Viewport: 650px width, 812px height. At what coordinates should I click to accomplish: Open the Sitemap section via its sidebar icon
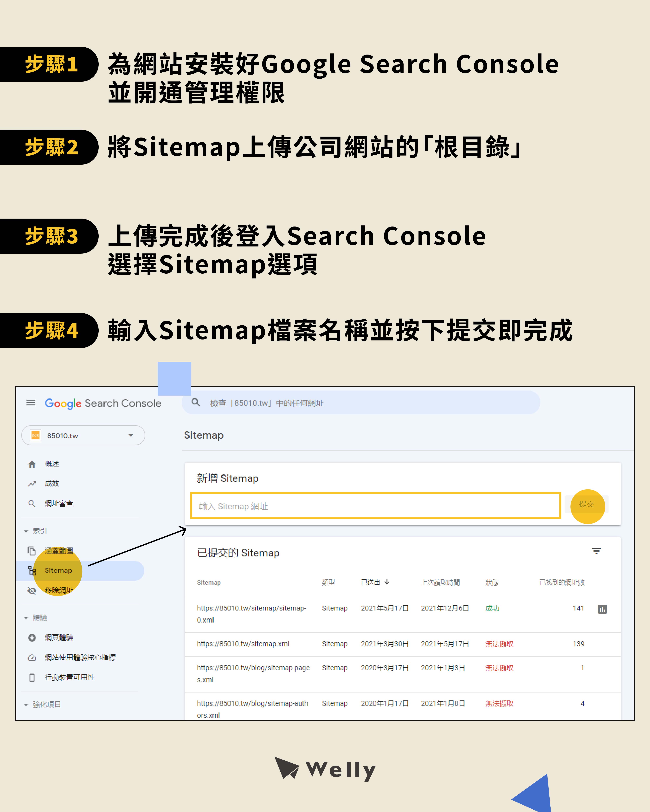coord(32,571)
